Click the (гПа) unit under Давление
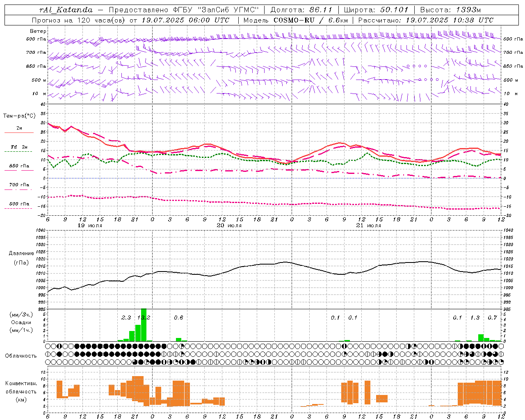Viewport: 525px width, 420px height. (21, 262)
